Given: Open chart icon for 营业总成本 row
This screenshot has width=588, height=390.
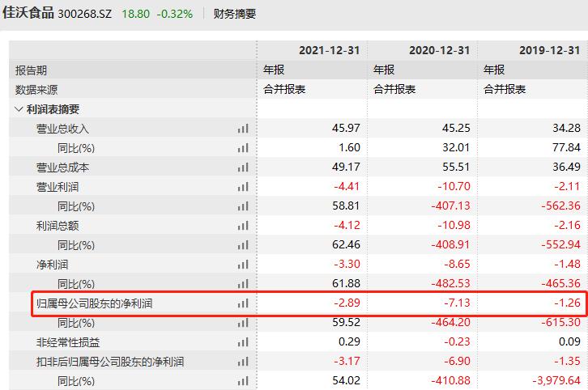Looking at the screenshot, I should click(243, 167).
